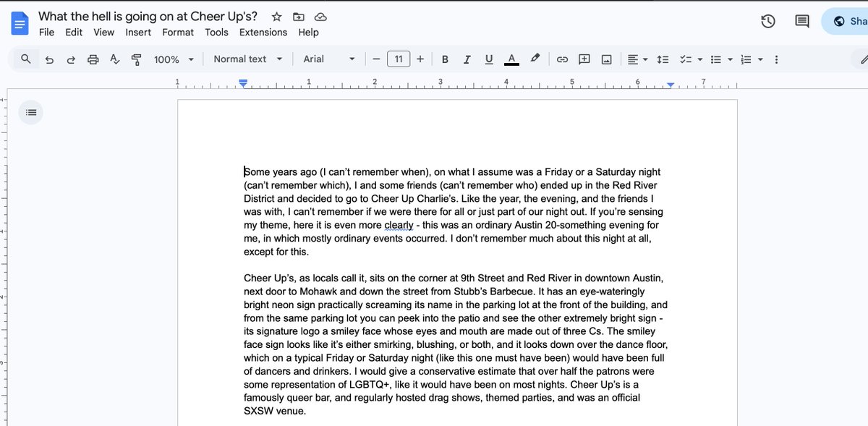Screen dimensions: 868x426
Task: Click the font size field
Action: [399, 59]
